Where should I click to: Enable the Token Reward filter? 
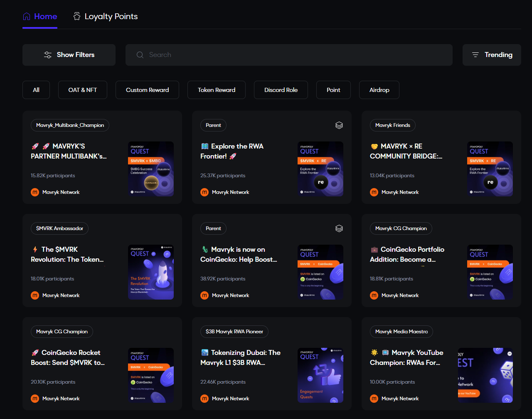[216, 89]
